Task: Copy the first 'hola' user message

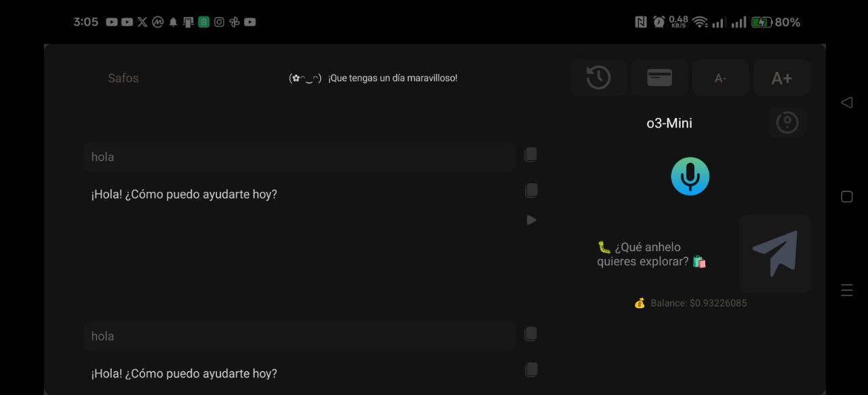Action: pos(530,155)
